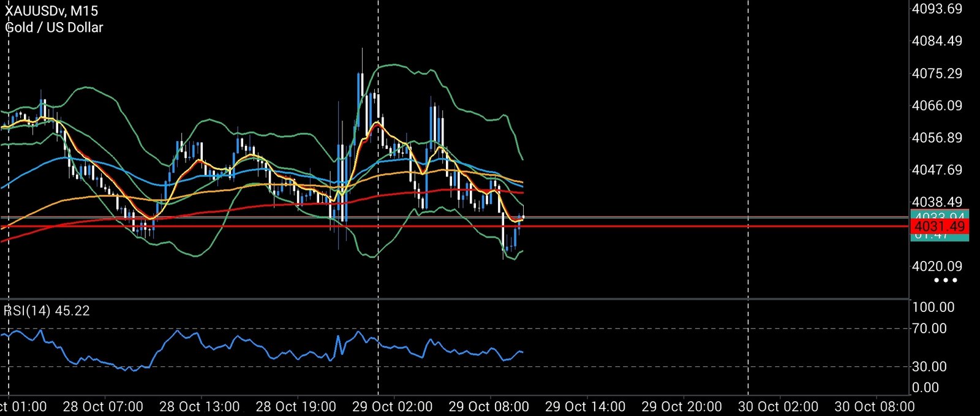Click the 4056.89 price axis label

tap(937, 138)
